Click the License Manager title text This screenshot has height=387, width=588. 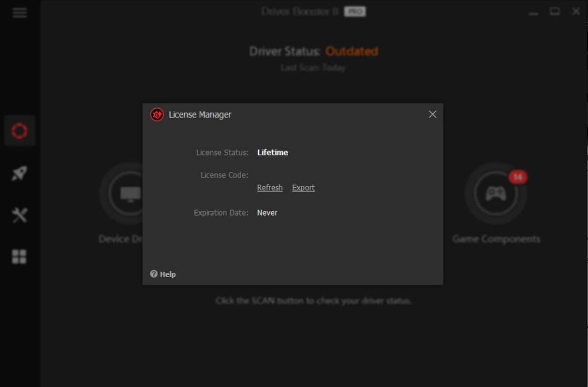point(200,115)
